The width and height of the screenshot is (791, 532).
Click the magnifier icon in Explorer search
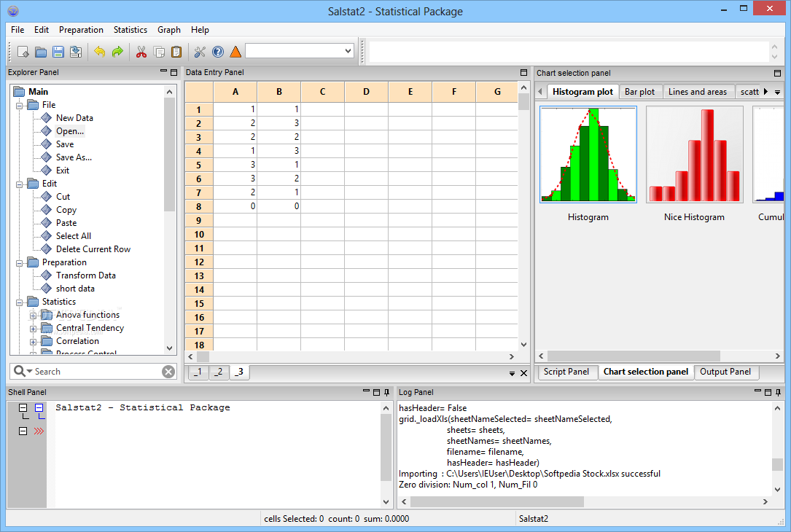(19, 371)
